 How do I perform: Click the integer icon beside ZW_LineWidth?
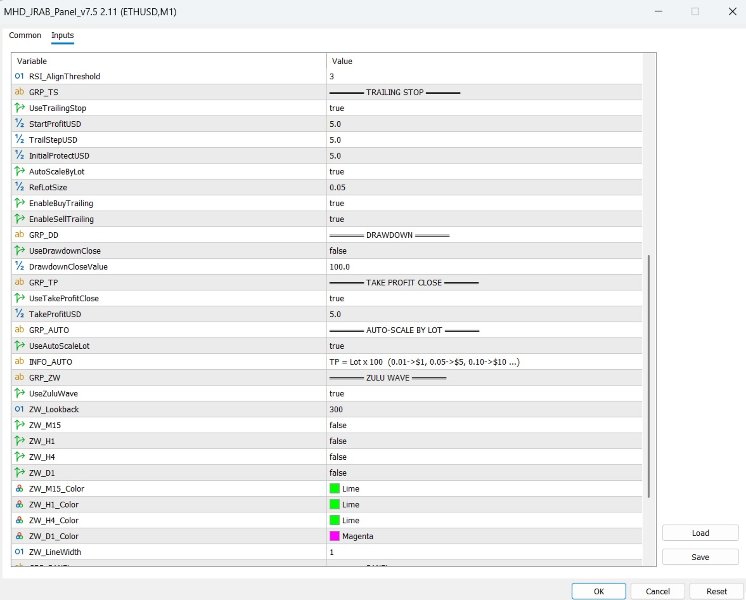[x=19, y=552]
